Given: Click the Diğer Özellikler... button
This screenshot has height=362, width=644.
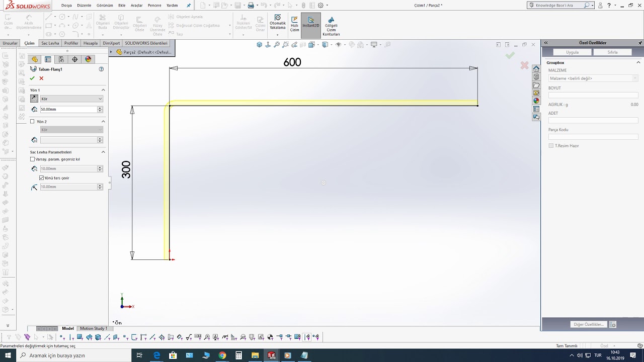Looking at the screenshot, I should 588,324.
